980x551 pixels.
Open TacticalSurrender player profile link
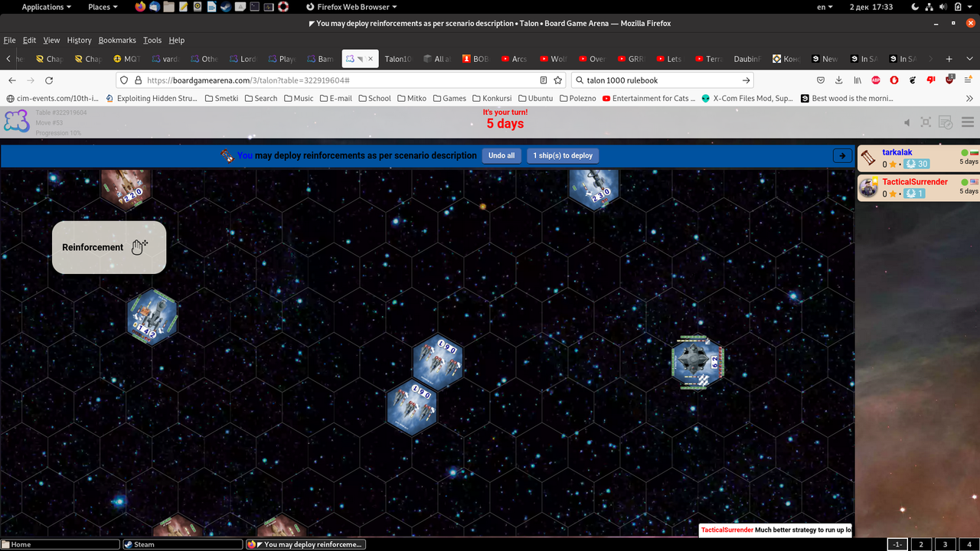pos(915,182)
